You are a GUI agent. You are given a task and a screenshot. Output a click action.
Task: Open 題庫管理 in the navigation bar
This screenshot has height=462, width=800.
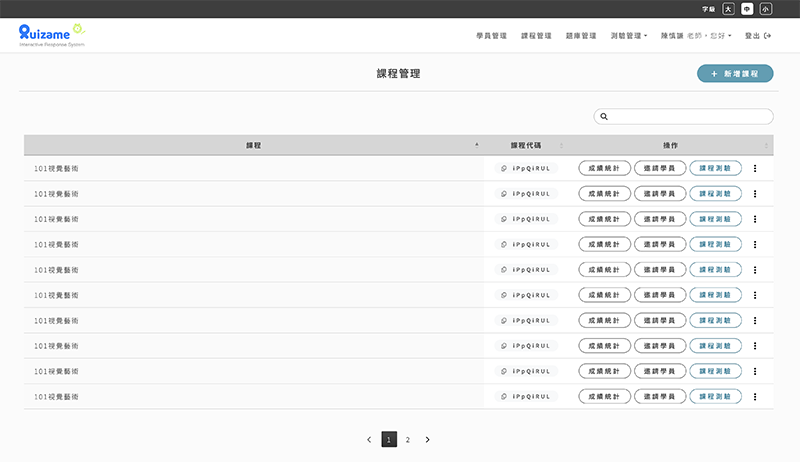coord(581,35)
